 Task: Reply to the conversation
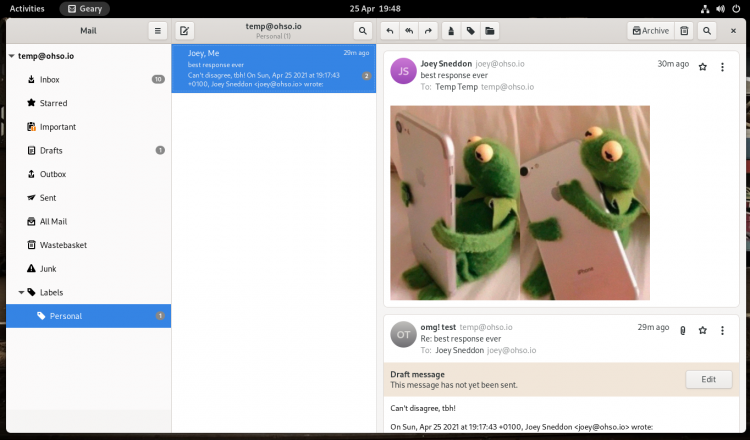(x=390, y=31)
